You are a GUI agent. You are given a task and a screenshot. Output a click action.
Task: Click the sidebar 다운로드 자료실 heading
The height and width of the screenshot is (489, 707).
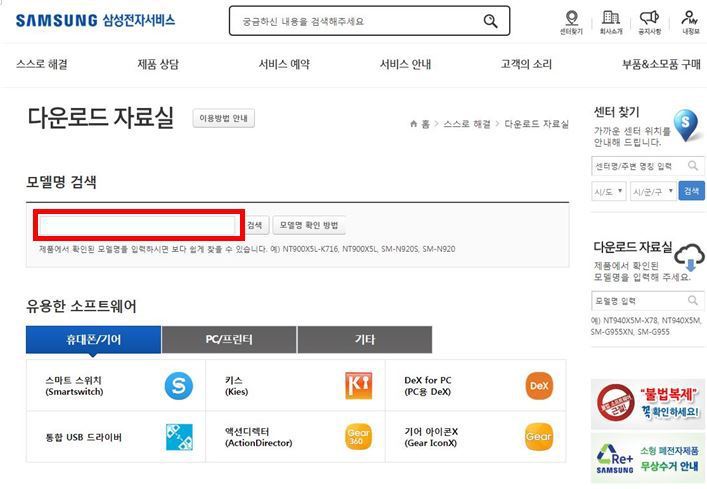pyautogui.click(x=633, y=247)
